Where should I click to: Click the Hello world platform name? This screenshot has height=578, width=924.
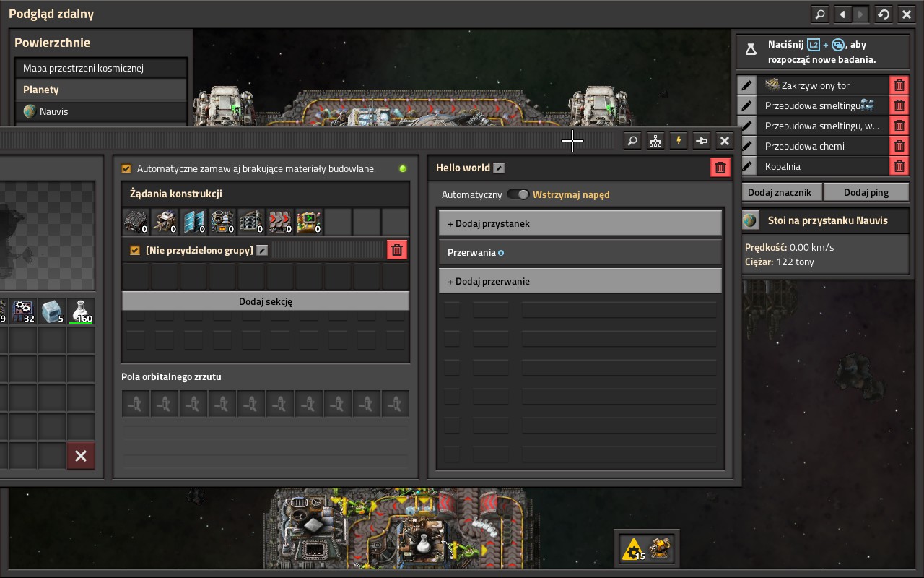point(463,168)
